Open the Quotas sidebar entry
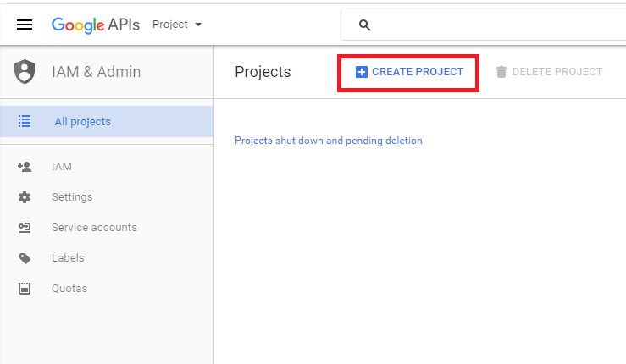This screenshot has height=364, width=626. click(69, 289)
